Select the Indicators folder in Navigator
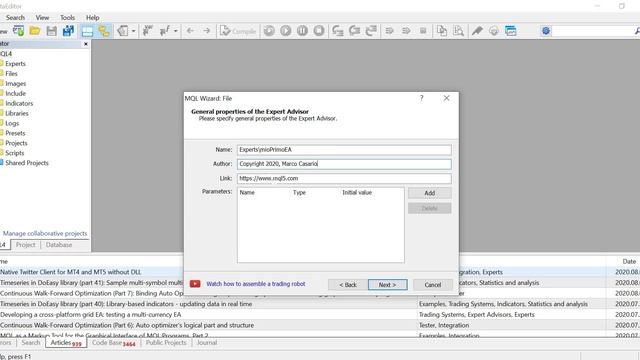The image size is (640, 360). [x=19, y=103]
